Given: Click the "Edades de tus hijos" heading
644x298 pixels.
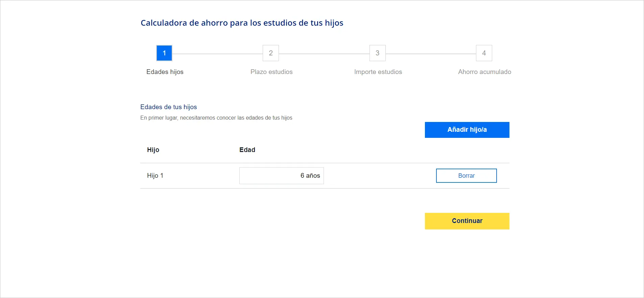Looking at the screenshot, I should 168,107.
